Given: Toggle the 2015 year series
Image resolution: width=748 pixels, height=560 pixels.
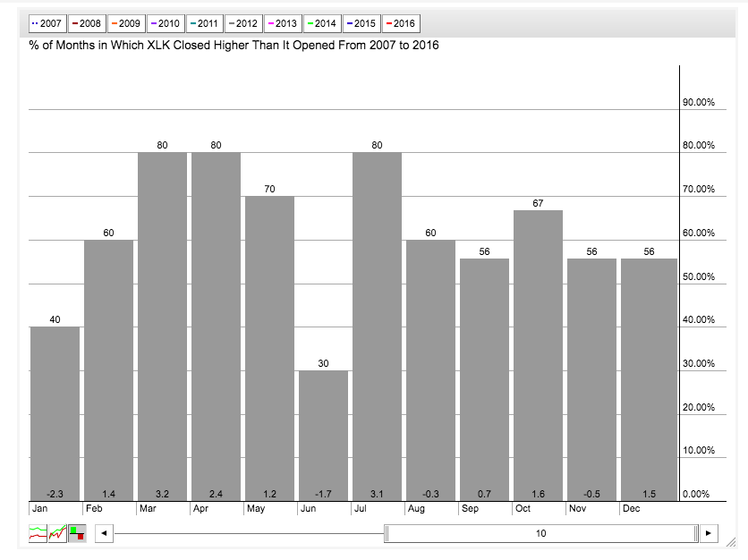Looking at the screenshot, I should 361,23.
